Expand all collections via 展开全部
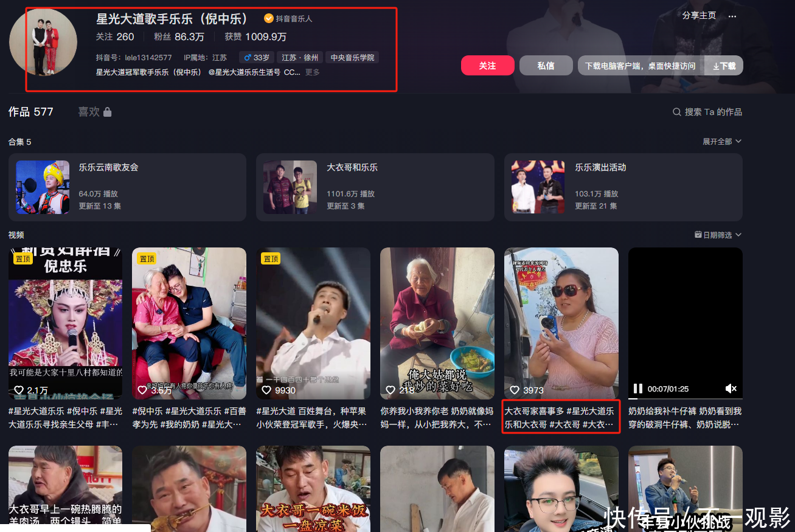 [722, 142]
